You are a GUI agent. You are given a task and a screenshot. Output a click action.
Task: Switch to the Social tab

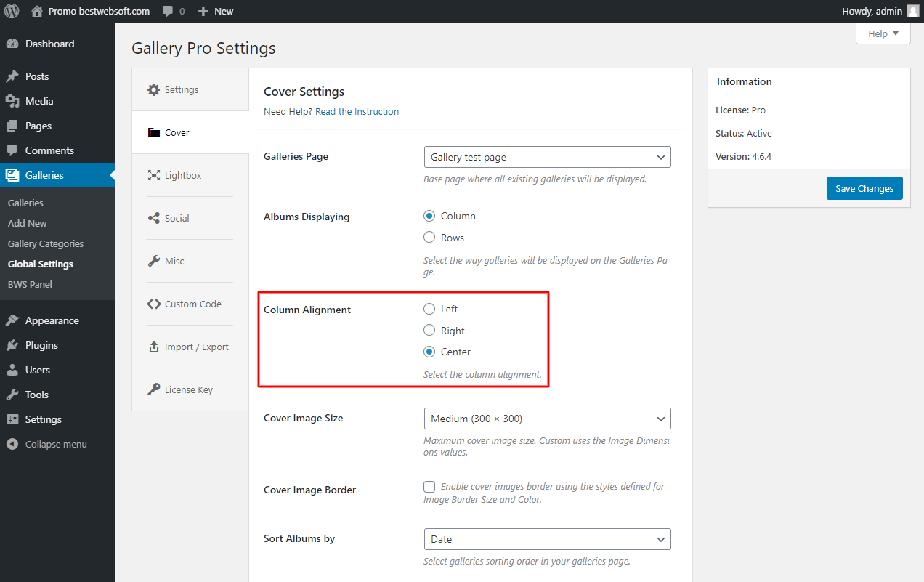pos(190,218)
